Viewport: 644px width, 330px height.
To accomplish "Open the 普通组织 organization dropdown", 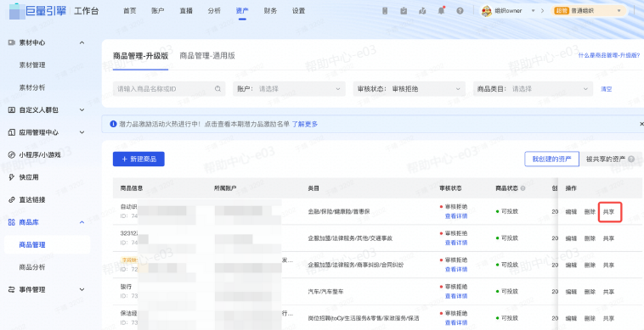I will (590, 11).
